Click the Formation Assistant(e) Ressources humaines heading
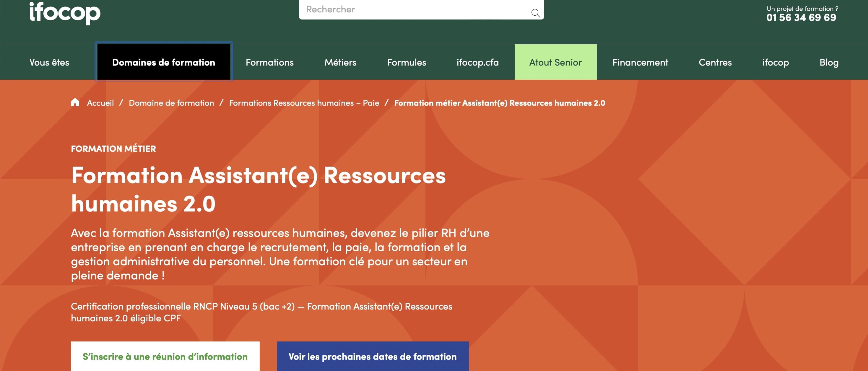The height and width of the screenshot is (371, 868). pos(258,189)
